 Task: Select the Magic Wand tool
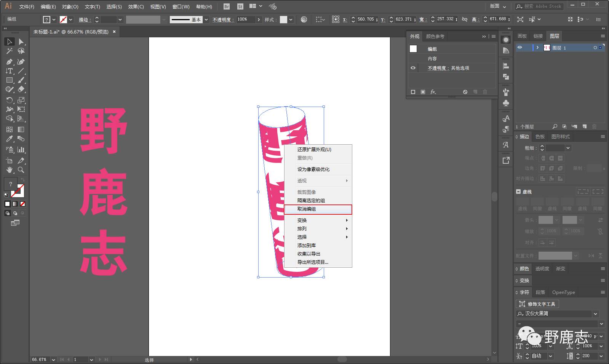click(x=10, y=51)
